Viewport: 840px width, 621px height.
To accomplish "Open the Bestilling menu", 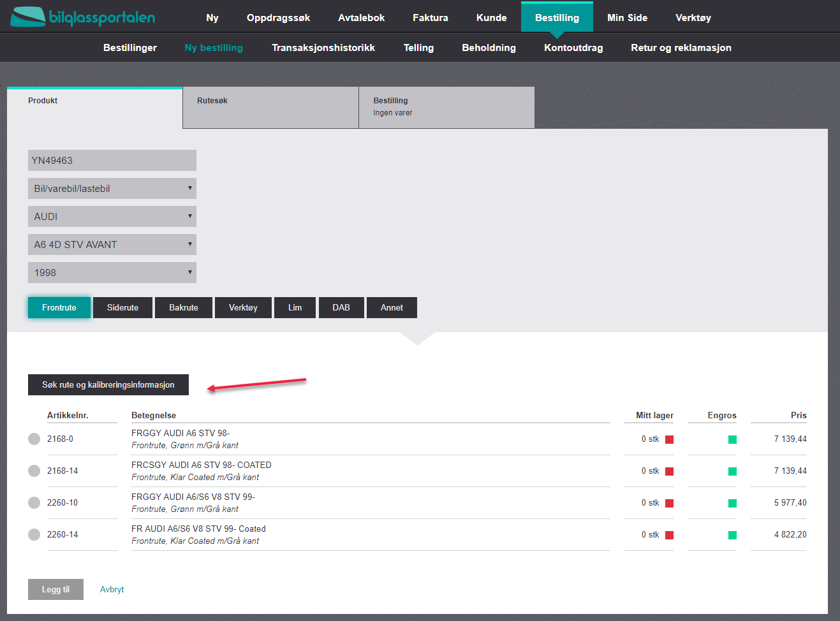I will pyautogui.click(x=557, y=18).
